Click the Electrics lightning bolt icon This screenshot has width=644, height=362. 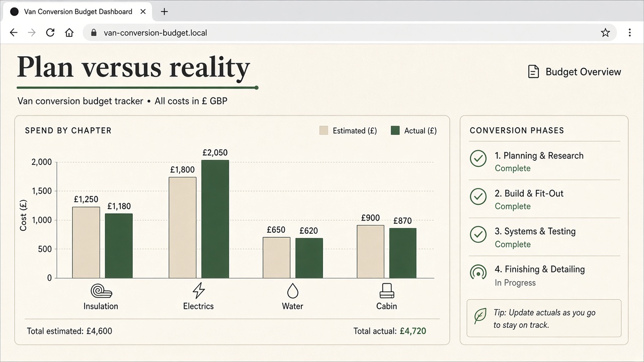tap(199, 290)
